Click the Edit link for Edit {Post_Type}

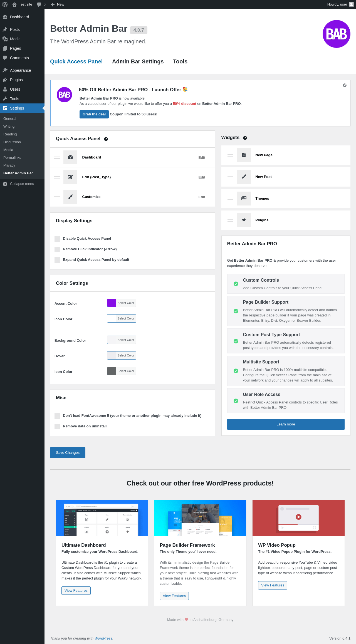click(202, 177)
